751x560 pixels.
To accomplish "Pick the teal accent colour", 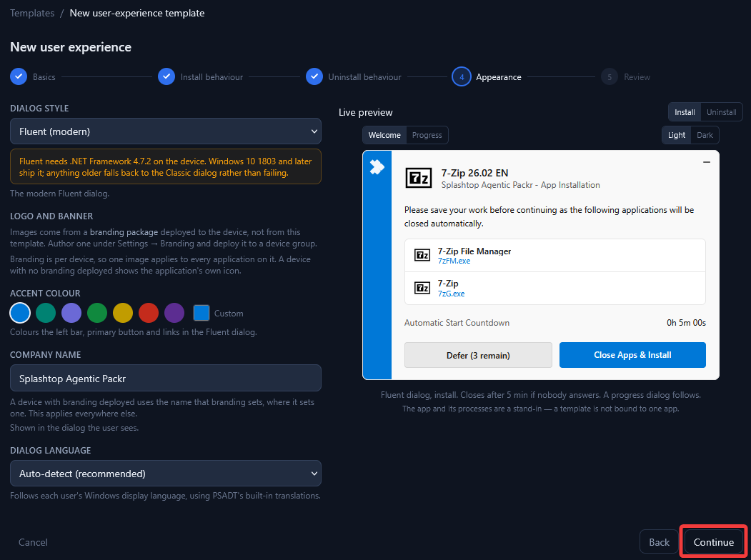I will click(46, 313).
